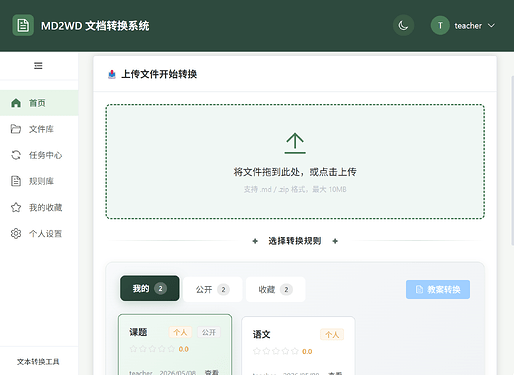Click the 支持 .md / .zip 格式 hint text
514x375 pixels.
click(x=295, y=189)
